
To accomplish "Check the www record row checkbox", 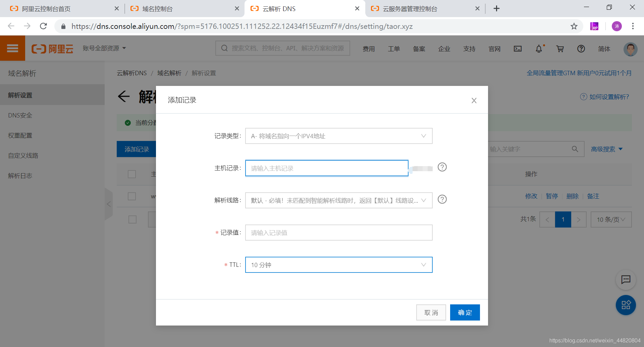I will (132, 196).
